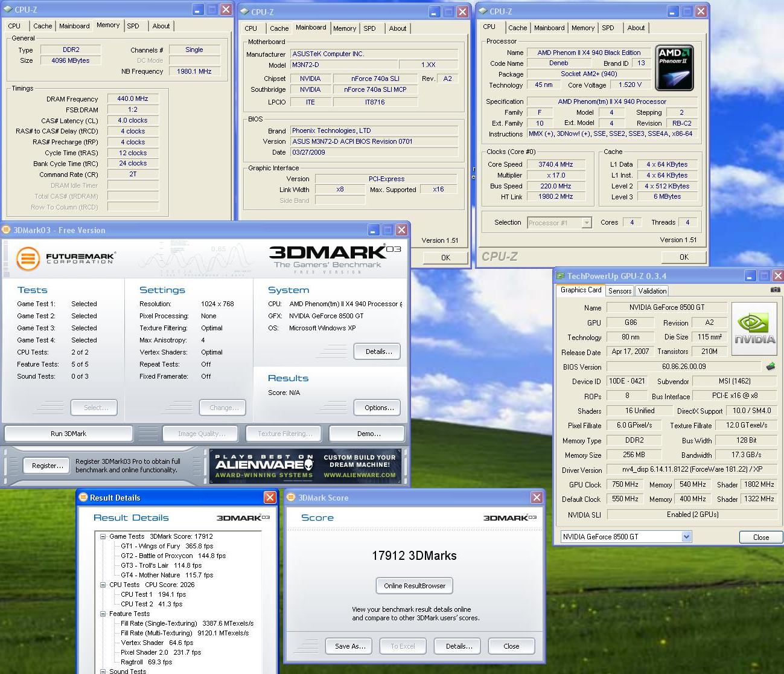Click the Run 3DMark button

click(x=68, y=434)
